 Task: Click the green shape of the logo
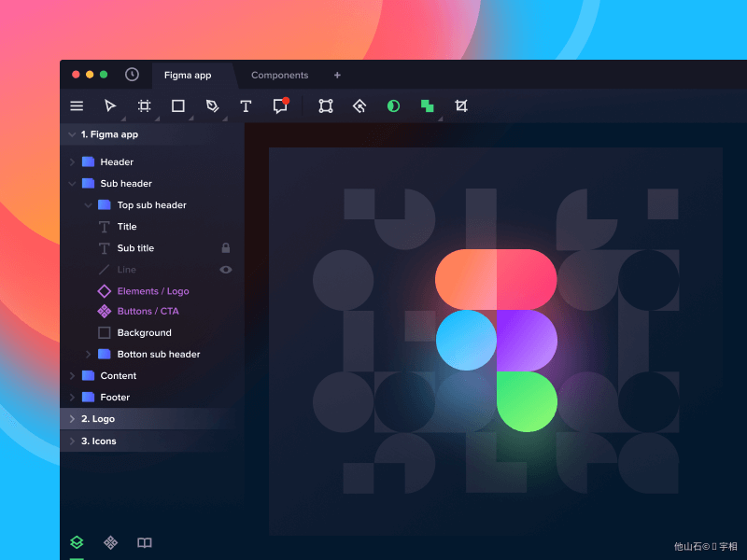(x=527, y=401)
